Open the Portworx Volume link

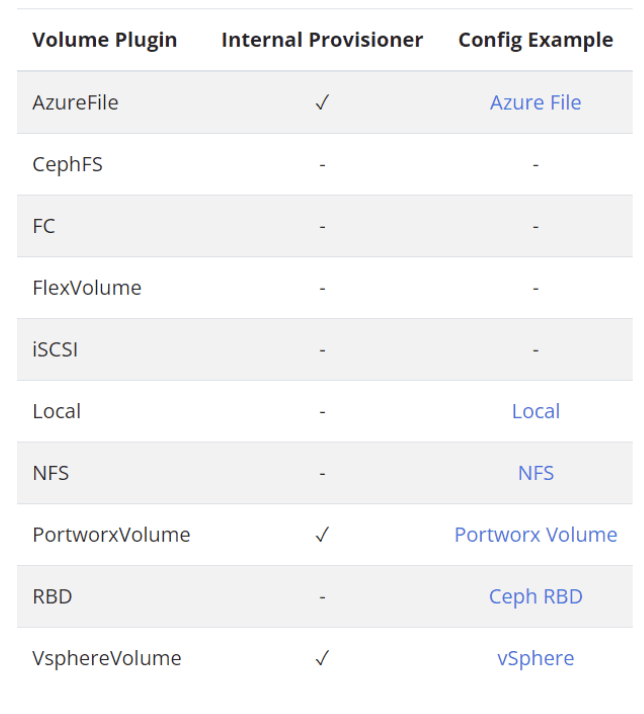coord(535,535)
